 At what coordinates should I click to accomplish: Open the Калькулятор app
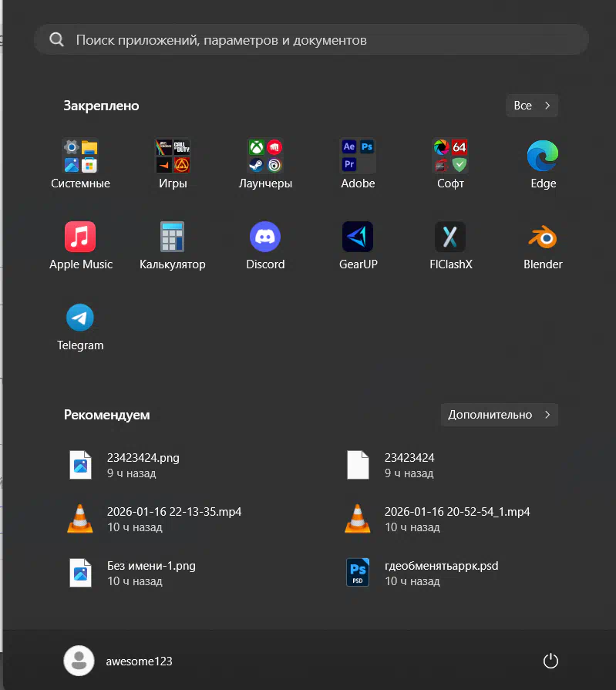[x=173, y=237]
